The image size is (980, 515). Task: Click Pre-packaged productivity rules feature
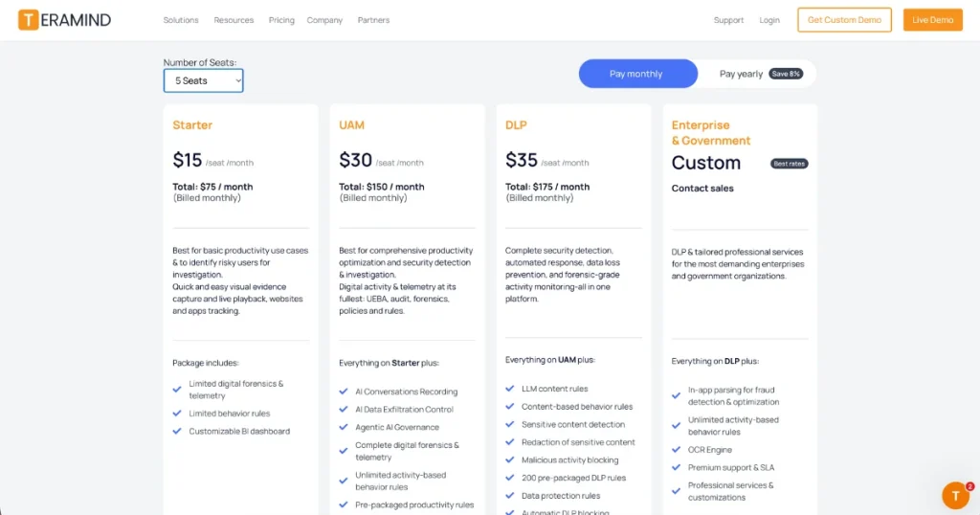click(414, 505)
